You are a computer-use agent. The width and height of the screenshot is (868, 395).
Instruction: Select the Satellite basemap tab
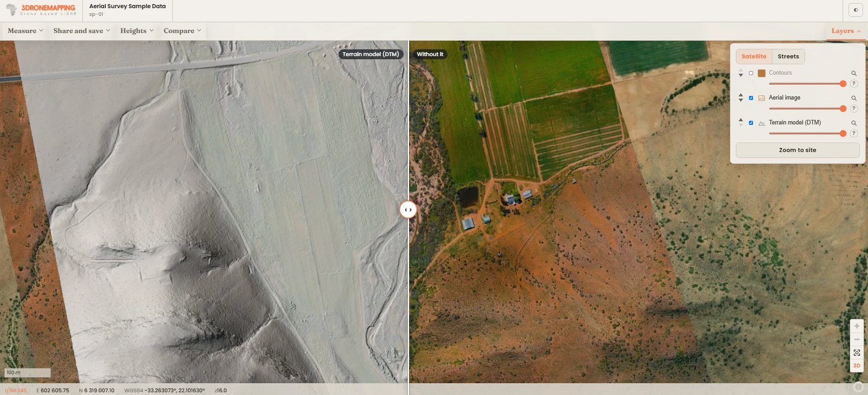754,56
